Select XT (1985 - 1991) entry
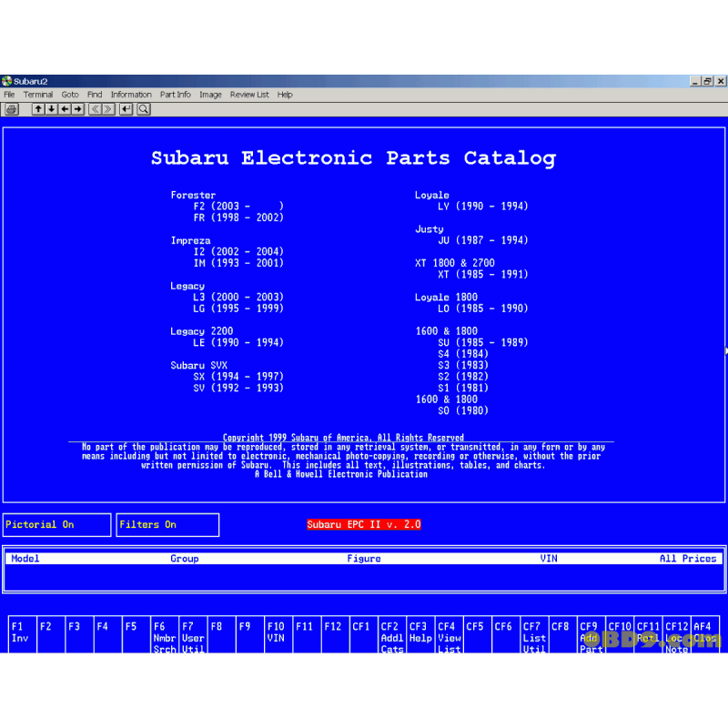 (483, 275)
